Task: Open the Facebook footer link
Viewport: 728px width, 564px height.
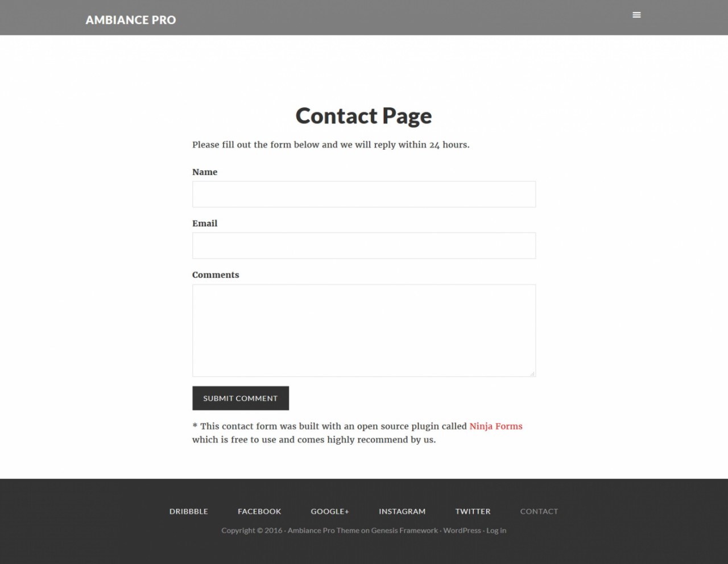Action: pos(259,511)
